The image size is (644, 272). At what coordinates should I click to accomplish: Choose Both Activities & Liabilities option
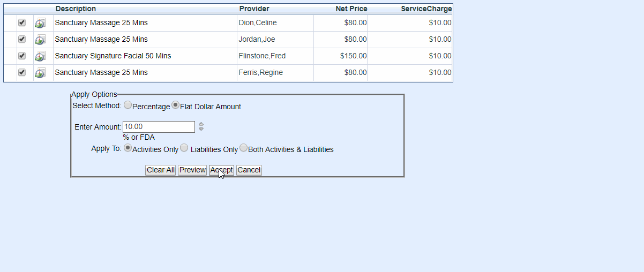pyautogui.click(x=244, y=148)
